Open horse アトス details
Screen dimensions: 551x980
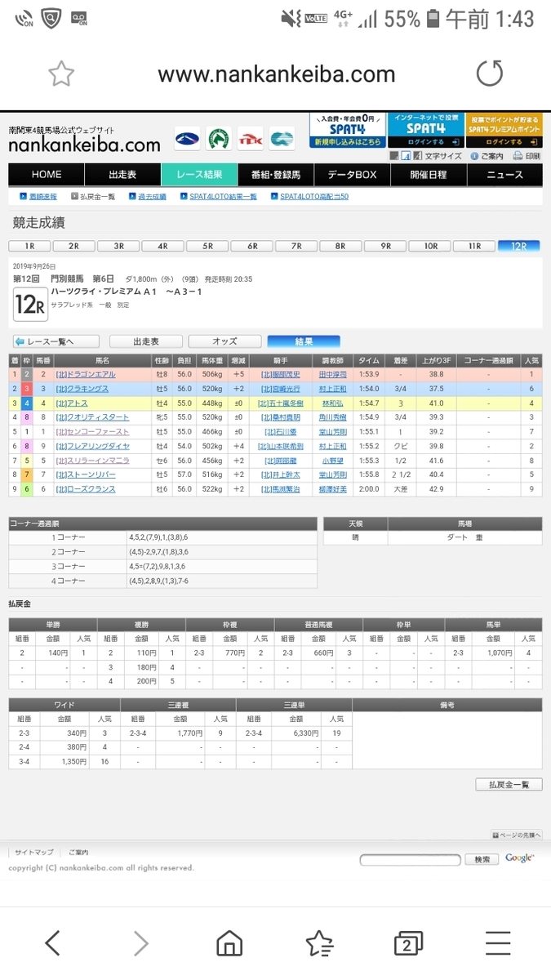(x=72, y=403)
